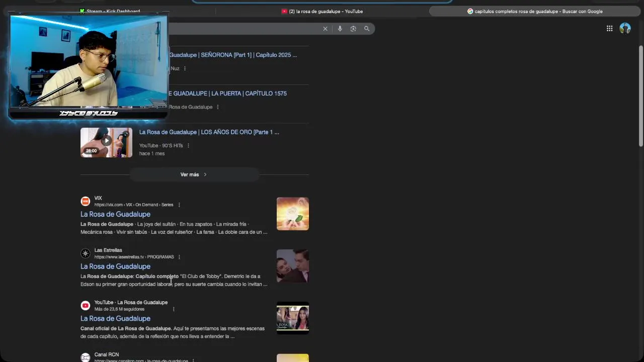Click the Las Estrellas site favicon
The width and height of the screenshot is (644, 362).
pyautogui.click(x=86, y=253)
